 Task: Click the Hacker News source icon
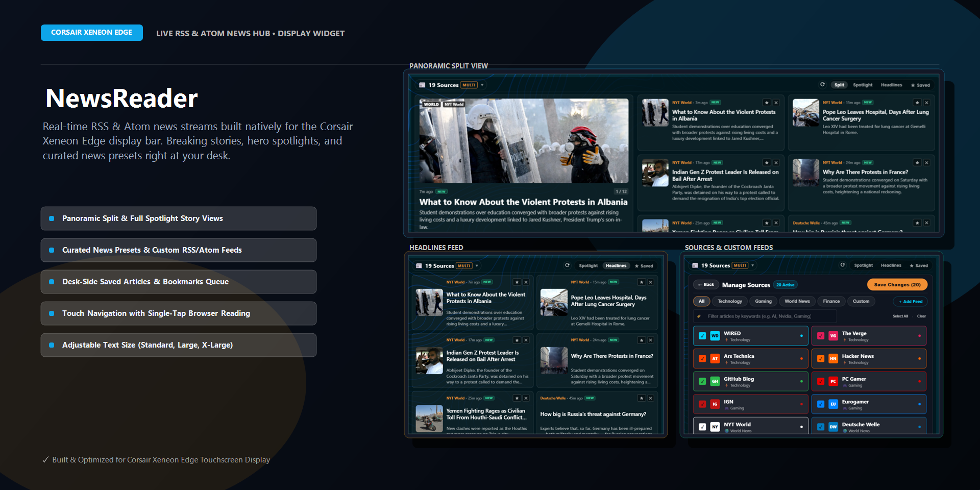[833, 359]
